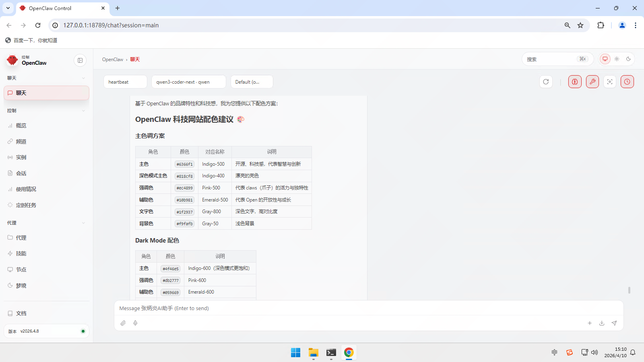Open the 百度一下 bookmark
Image resolution: width=644 pixels, height=362 pixels.
[x=31, y=40]
